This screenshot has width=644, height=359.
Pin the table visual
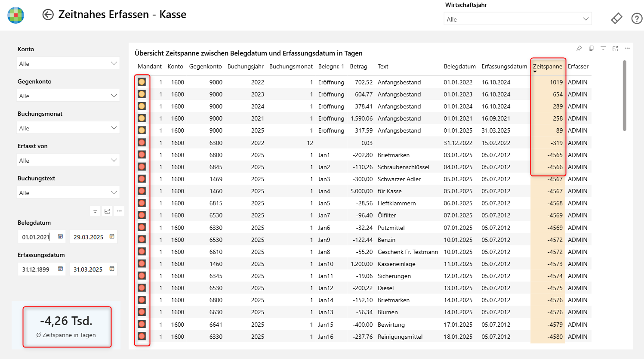[x=579, y=48]
